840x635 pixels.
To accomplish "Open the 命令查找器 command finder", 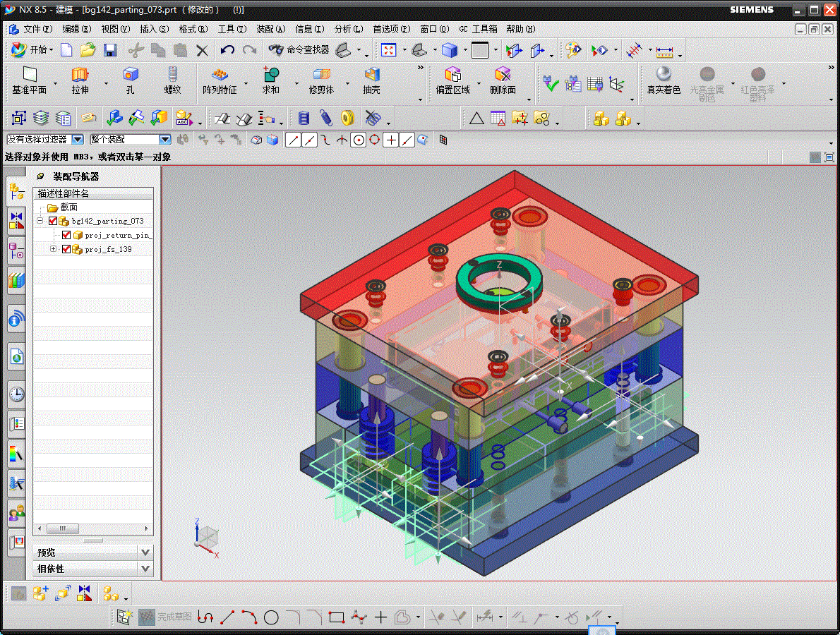I will (x=299, y=50).
